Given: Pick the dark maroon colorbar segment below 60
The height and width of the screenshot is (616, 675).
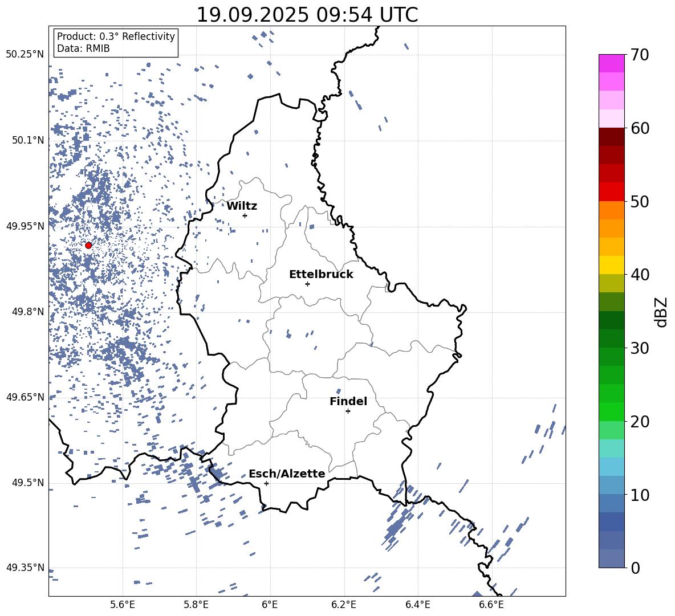Looking at the screenshot, I should tap(612, 137).
